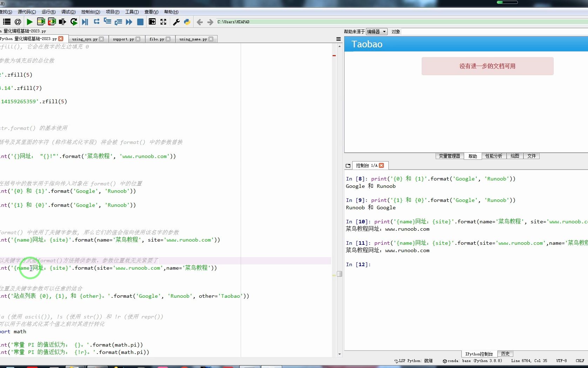The height and width of the screenshot is (368, 588).
Task: Open the 源代码(C) menu
Action: pyautogui.click(x=27, y=12)
